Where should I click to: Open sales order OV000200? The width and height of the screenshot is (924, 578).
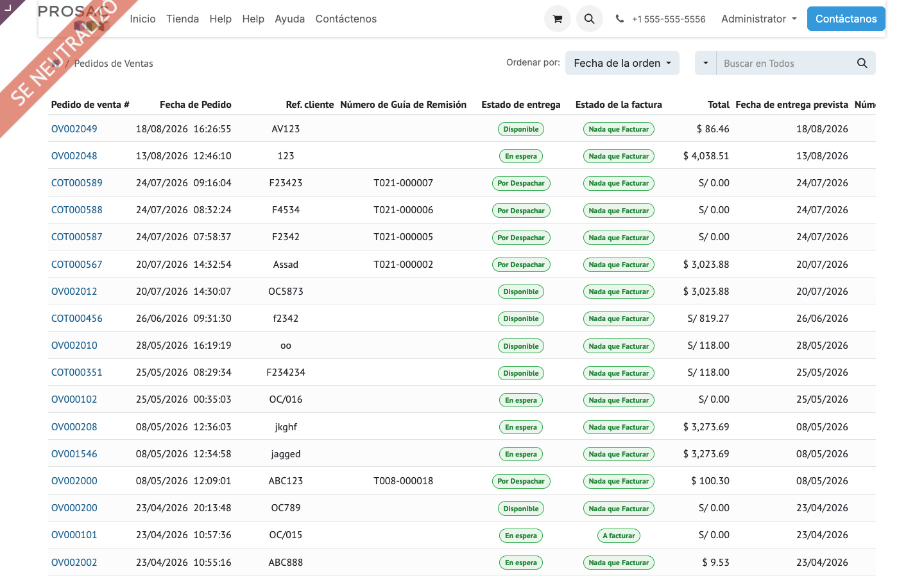click(74, 507)
